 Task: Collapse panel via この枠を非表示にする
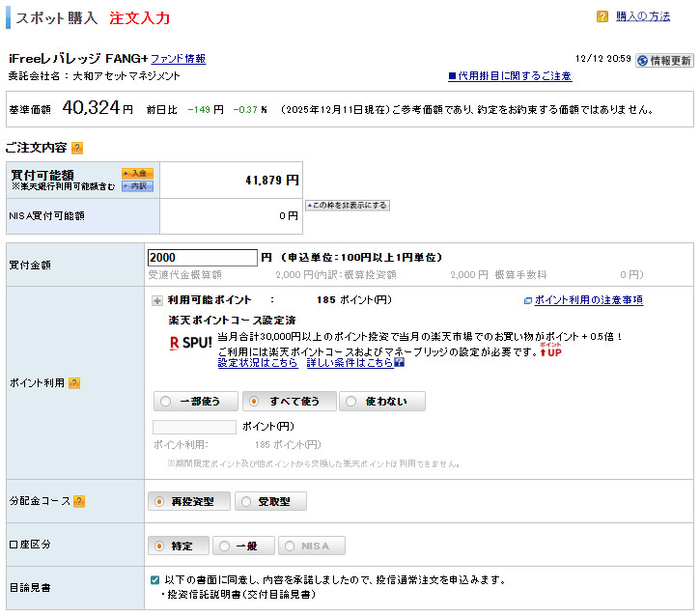(347, 206)
